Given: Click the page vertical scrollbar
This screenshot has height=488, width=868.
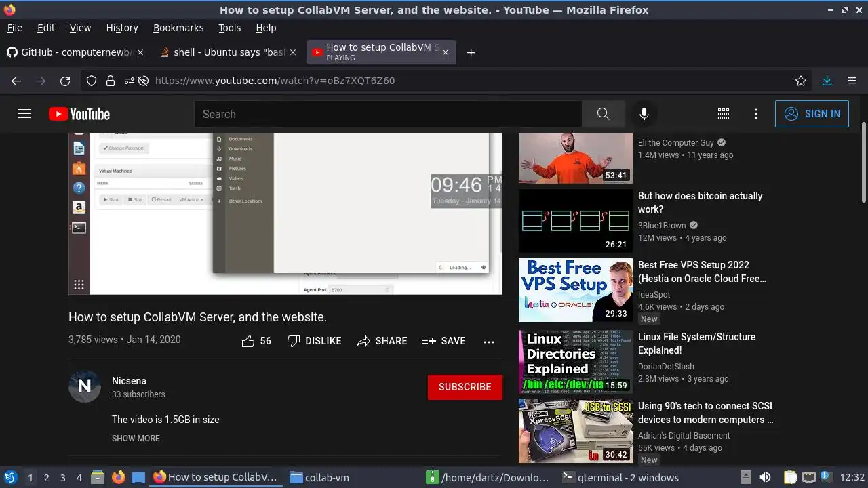Looking at the screenshot, I should tap(864, 163).
